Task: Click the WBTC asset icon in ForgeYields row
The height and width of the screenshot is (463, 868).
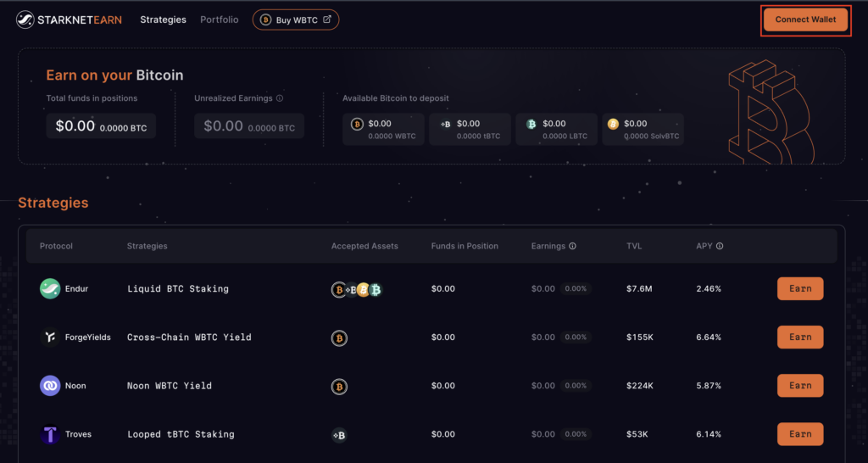Action: pos(339,337)
